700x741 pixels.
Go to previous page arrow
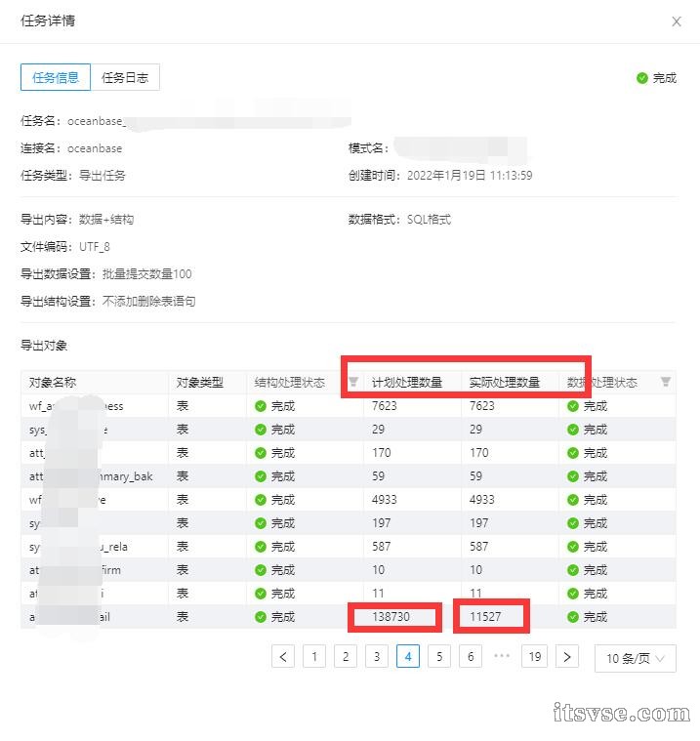pyautogui.click(x=283, y=656)
